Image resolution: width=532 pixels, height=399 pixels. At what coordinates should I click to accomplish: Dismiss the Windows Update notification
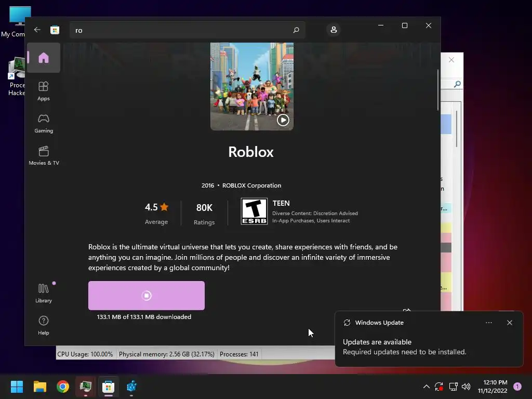coord(510,323)
